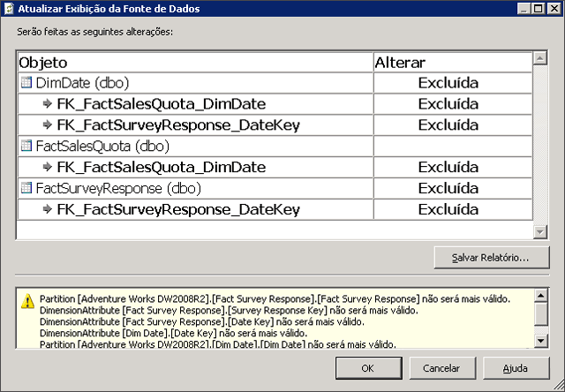Viewport: 565px width, 392px height.
Task: Click arrow icon of FK_FactSalesQuota_DimDate under FactSalesQuota
Action: (x=47, y=167)
